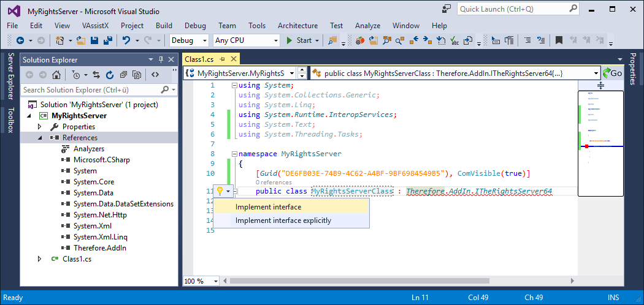Screen dimensions: 644x305
Task: Open the Properties side tab
Action: point(633,69)
